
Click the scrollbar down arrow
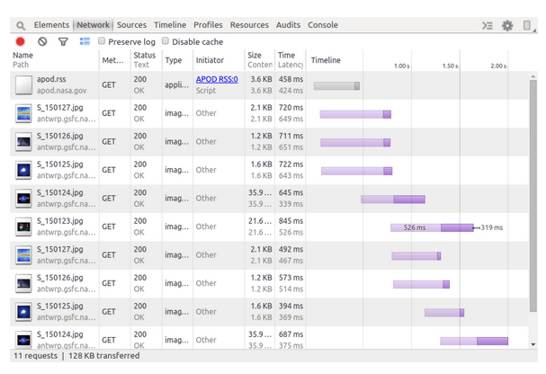tap(533, 344)
